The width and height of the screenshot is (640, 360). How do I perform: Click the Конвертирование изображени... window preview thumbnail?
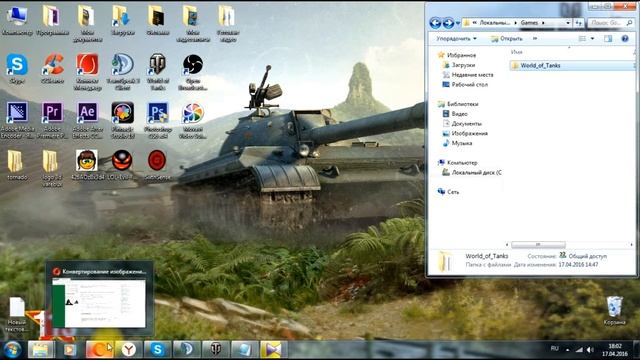(100, 298)
